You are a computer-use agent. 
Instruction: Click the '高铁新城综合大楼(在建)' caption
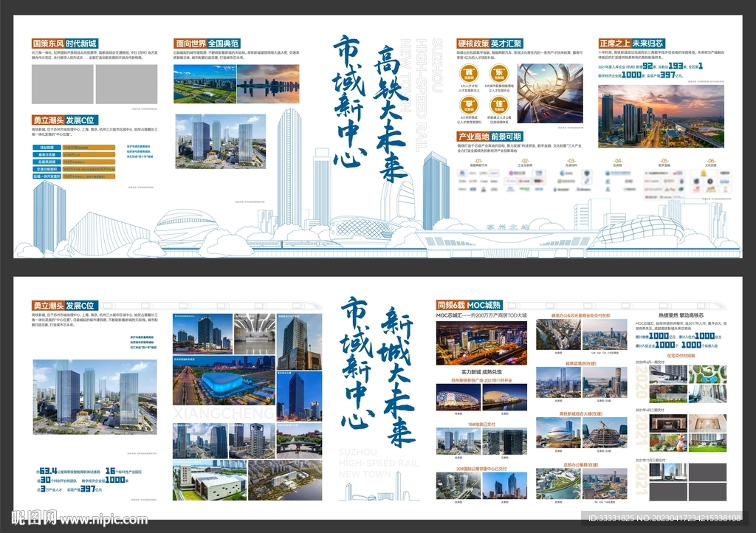[581, 413]
